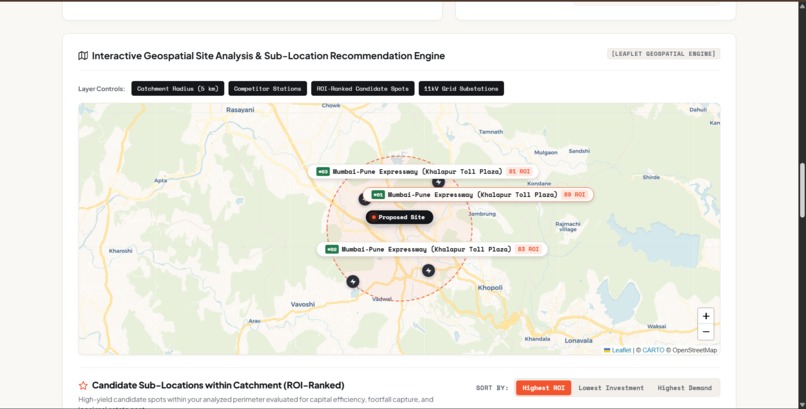This screenshot has width=806, height=409.
Task: Click the Kondane map label
Action: click(x=539, y=183)
